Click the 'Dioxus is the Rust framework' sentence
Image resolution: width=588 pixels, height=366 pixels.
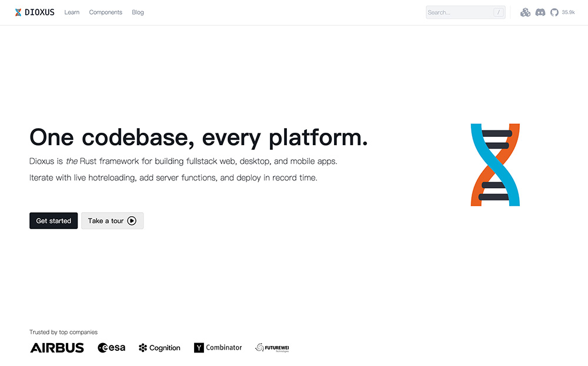point(183,161)
